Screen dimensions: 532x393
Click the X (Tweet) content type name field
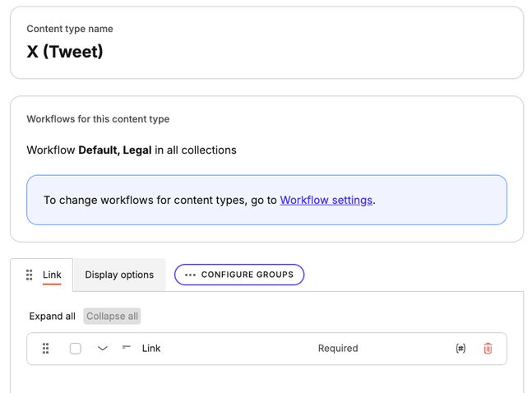coord(65,52)
